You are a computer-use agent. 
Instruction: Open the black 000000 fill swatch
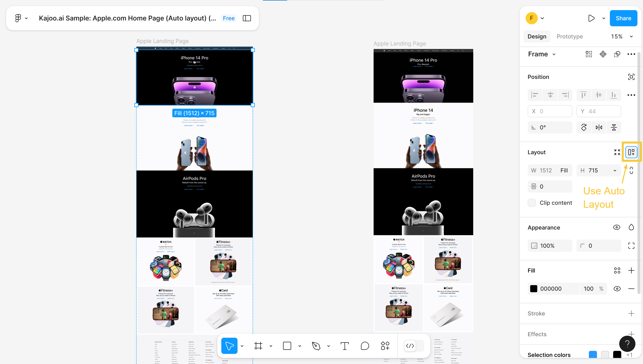(534, 289)
